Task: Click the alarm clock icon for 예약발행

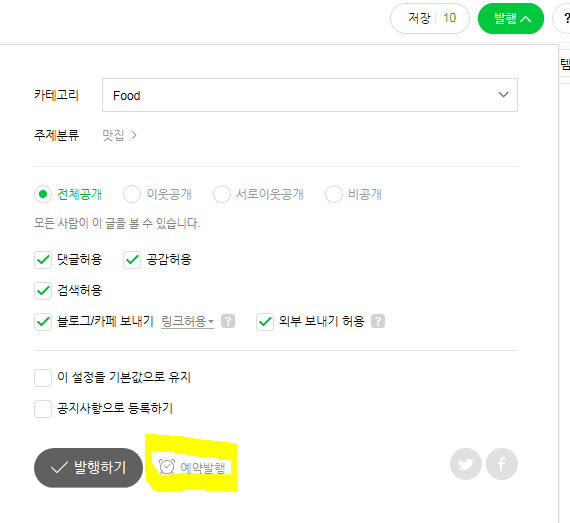Action: click(x=167, y=467)
